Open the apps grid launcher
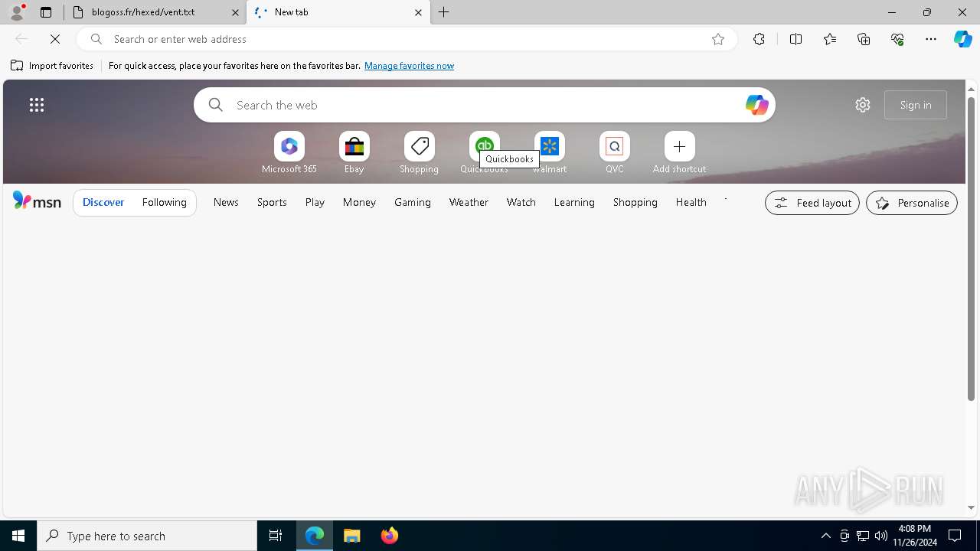Viewport: 980px width, 551px height. click(37, 105)
